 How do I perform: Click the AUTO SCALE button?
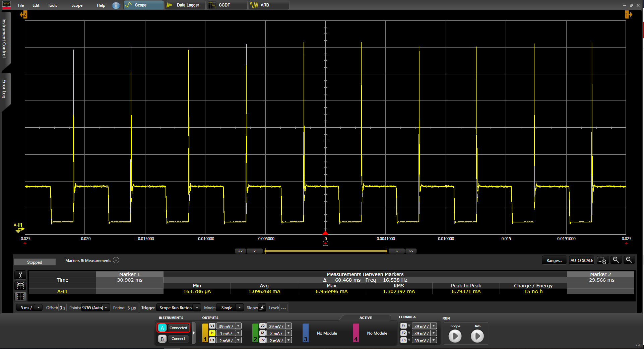582,260
